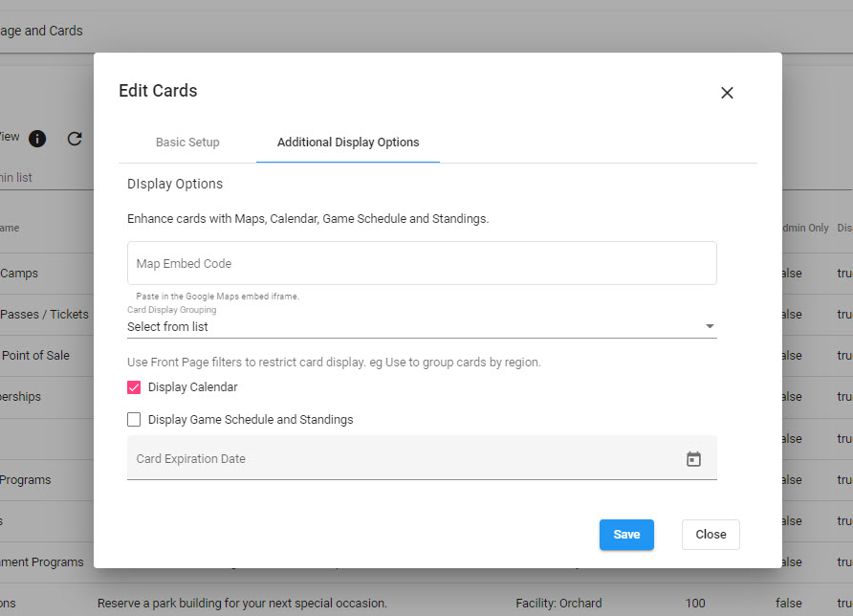Screen dimensions: 853x616
Task: Select the Additional Display Options tab
Action: 348,143
